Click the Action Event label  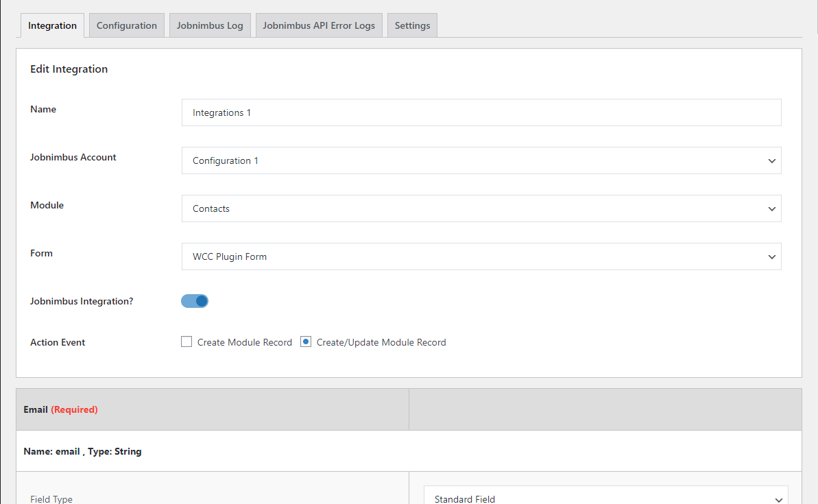click(x=58, y=342)
